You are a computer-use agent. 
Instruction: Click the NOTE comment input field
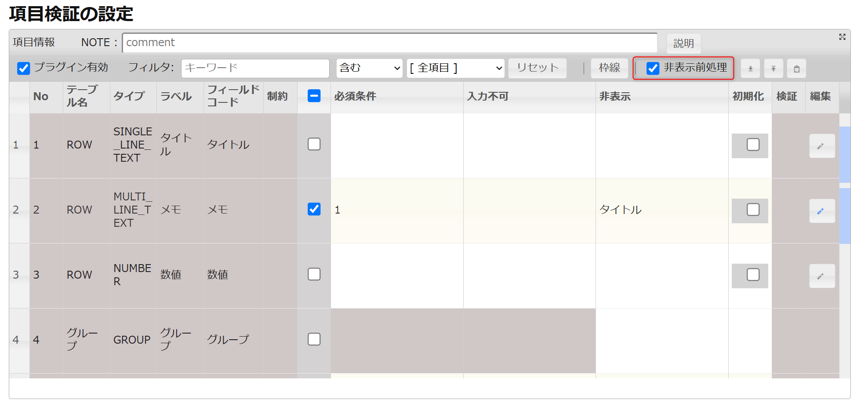pyautogui.click(x=389, y=43)
